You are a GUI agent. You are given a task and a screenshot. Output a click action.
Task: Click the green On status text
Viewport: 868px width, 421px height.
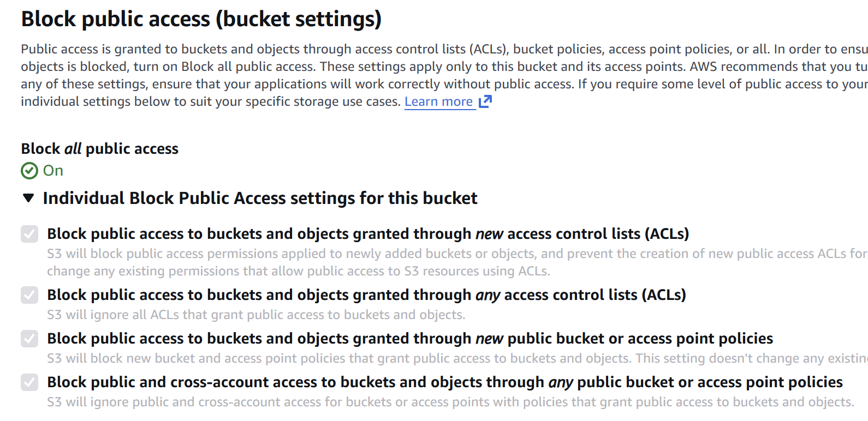(53, 171)
